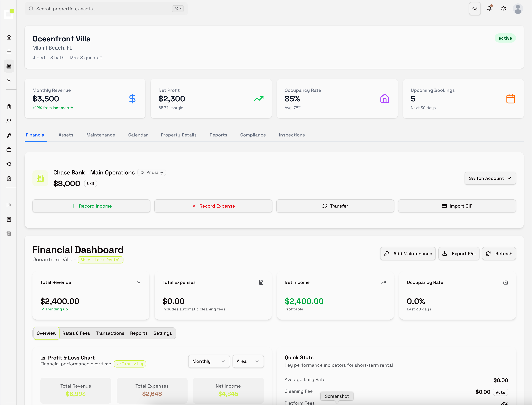This screenshot has width=532, height=405.
Task: Open wrench maintenance icon in sidebar
Action: pos(9,135)
